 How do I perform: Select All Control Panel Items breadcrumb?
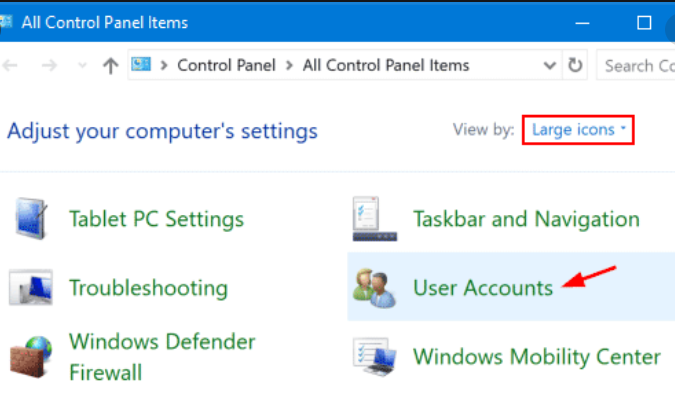click(x=386, y=65)
